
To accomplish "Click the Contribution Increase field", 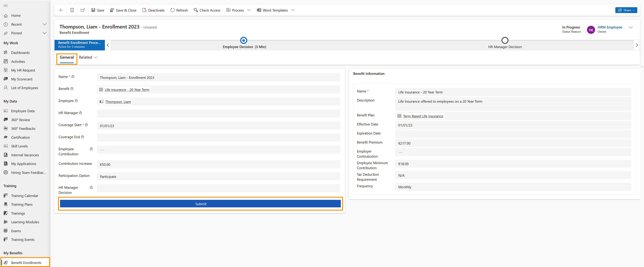I will [218, 164].
